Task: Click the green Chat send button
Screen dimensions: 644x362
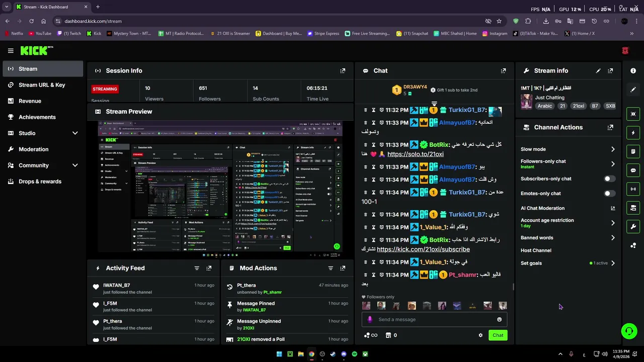Action: click(x=498, y=335)
